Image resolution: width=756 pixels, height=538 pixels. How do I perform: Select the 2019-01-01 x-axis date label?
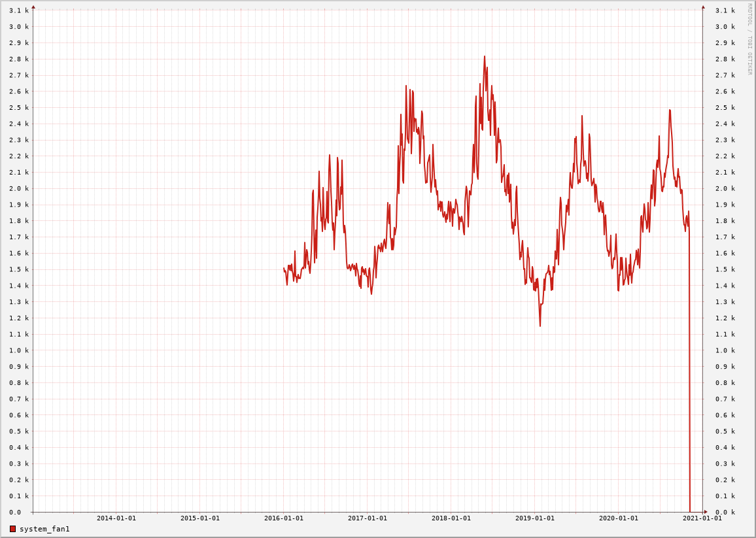535,518
